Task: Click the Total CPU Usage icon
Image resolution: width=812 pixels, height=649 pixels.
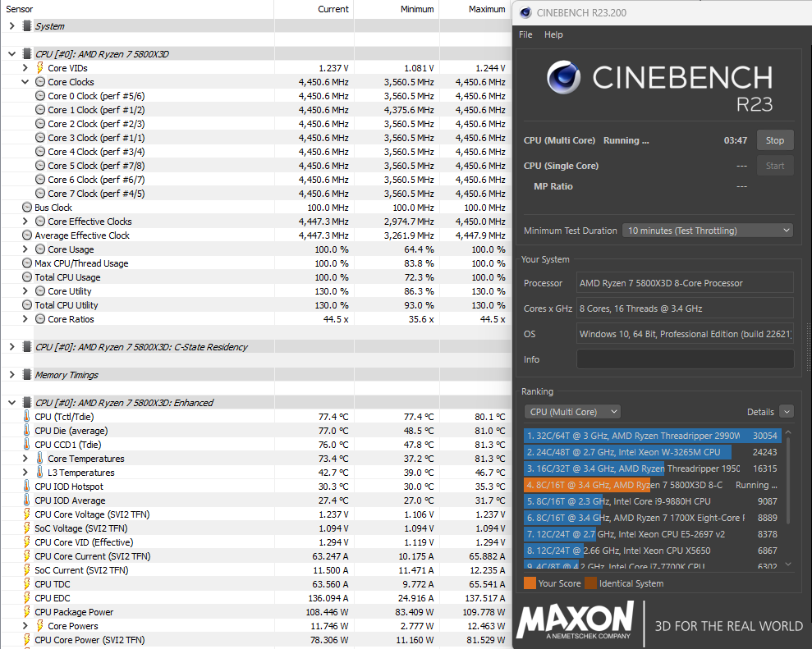Action: (x=27, y=277)
